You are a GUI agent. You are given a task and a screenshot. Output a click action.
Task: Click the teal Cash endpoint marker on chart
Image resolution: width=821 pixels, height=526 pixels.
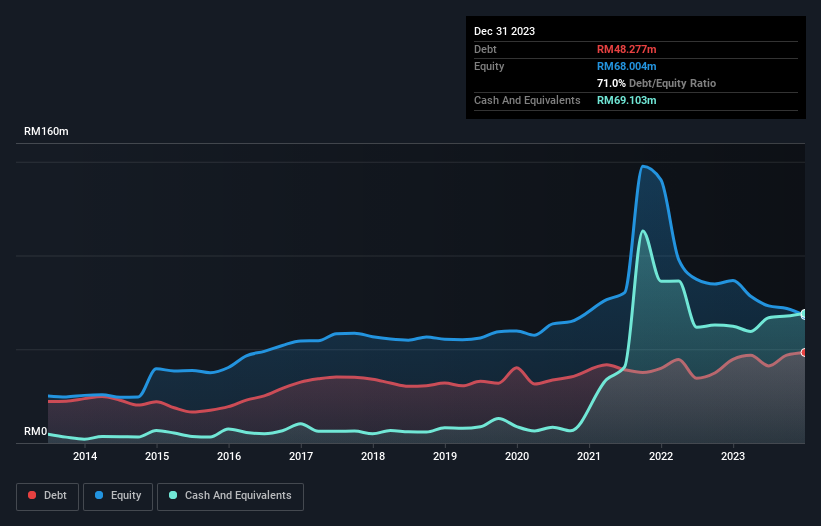[804, 315]
